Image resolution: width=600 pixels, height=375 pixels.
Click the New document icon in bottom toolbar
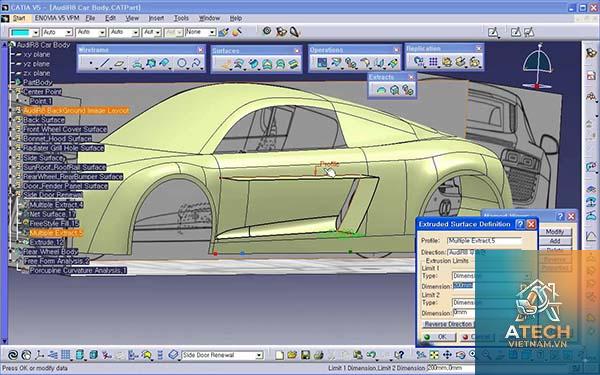[280, 355]
